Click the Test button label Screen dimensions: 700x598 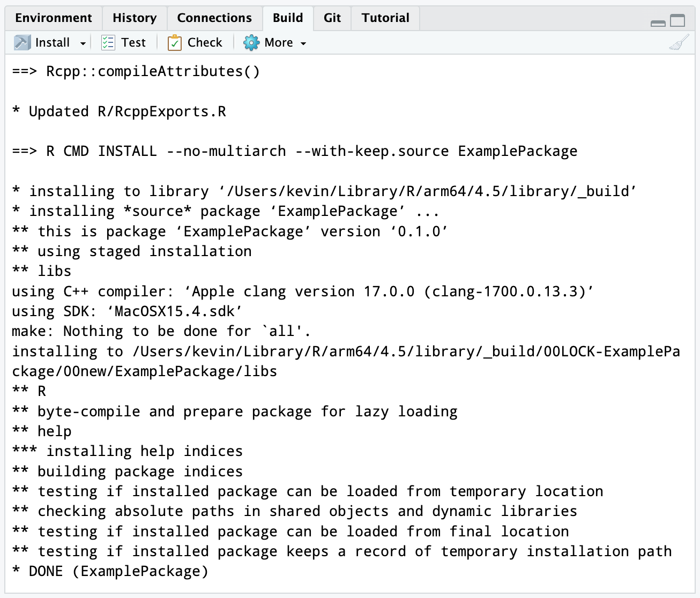pos(133,42)
